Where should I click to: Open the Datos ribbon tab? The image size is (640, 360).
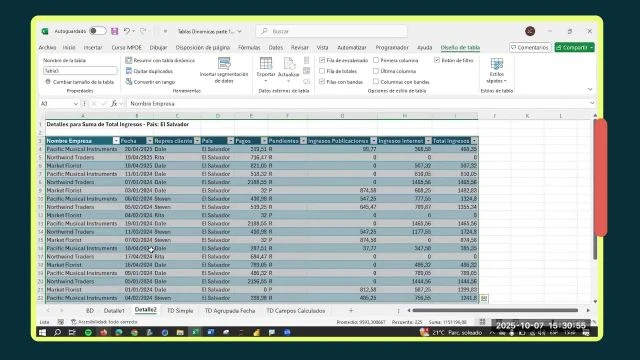click(x=276, y=47)
